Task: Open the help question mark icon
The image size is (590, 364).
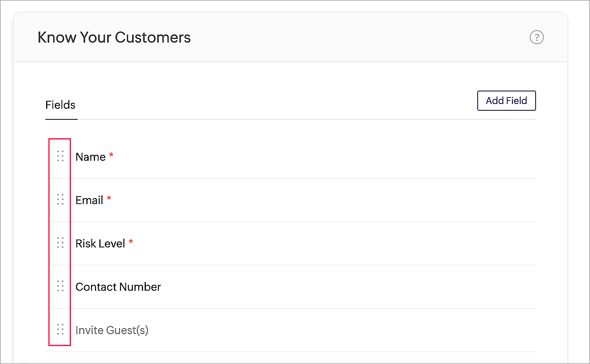Action: [536, 37]
